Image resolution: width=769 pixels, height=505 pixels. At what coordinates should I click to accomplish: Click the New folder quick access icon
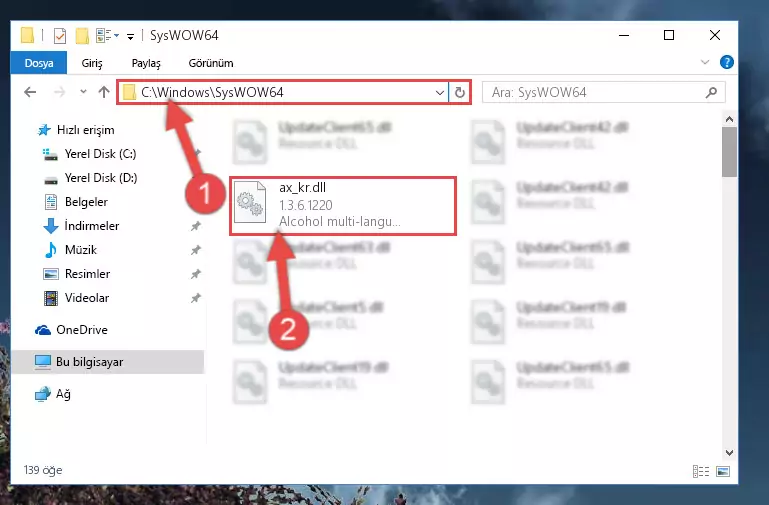point(82,35)
